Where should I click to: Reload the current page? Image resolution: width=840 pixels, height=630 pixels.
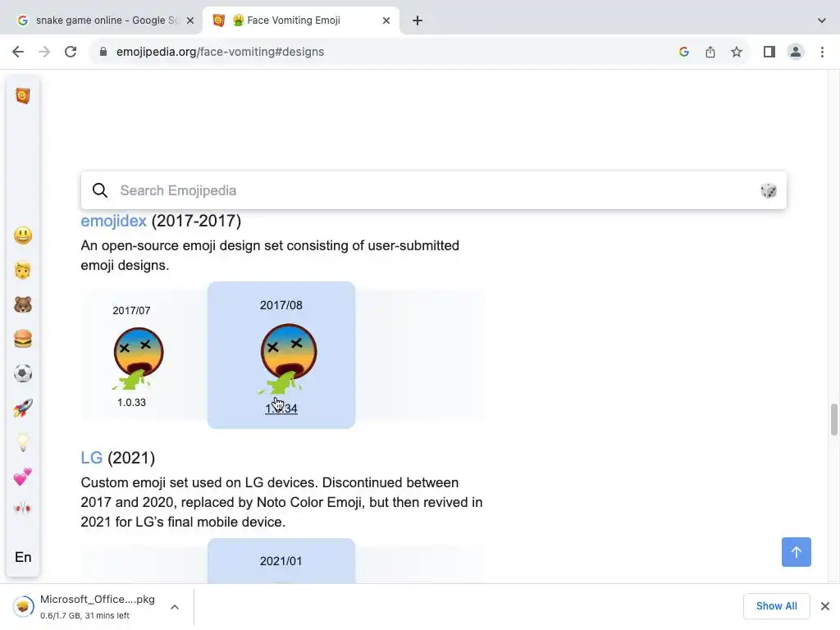(x=71, y=52)
